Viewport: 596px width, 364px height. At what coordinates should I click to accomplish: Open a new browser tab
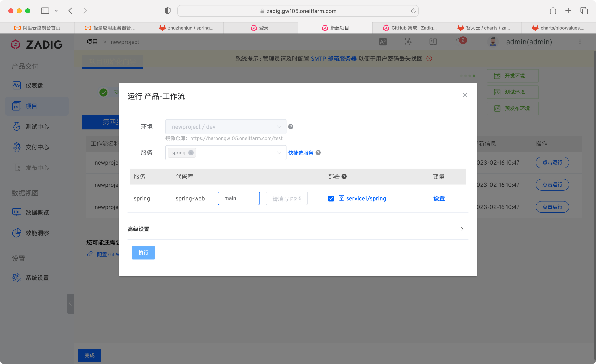[568, 11]
